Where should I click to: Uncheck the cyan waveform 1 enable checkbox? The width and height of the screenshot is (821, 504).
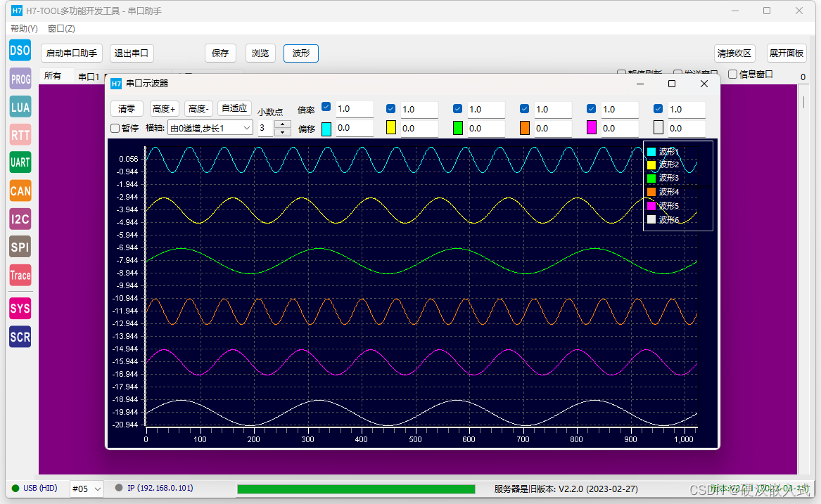326,107
